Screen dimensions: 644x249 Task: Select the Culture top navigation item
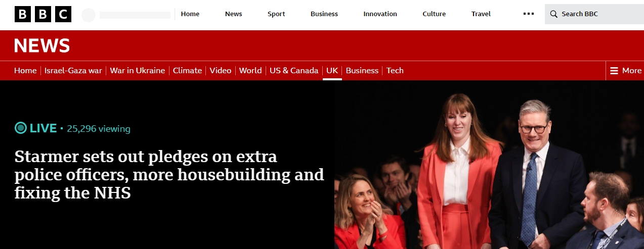(434, 14)
